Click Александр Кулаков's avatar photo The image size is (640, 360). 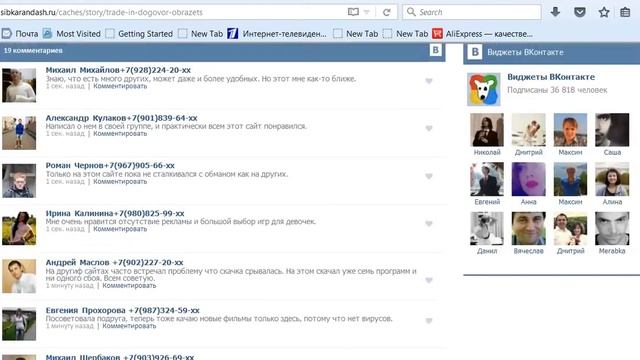coord(19,133)
